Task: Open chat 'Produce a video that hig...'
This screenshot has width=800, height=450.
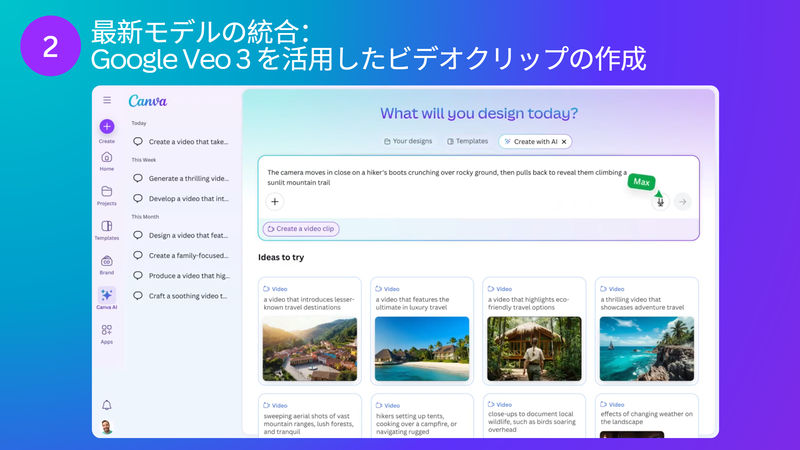Action: coord(181,276)
